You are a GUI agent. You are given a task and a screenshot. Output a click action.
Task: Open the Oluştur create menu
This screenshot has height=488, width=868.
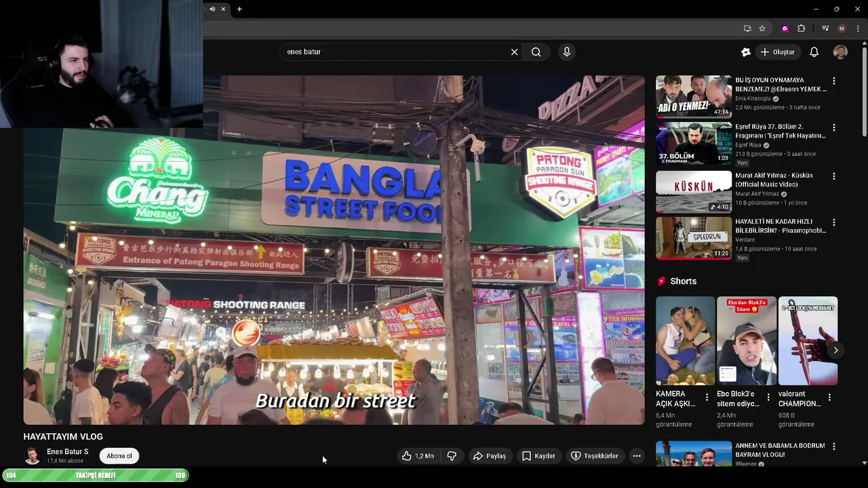(x=778, y=52)
